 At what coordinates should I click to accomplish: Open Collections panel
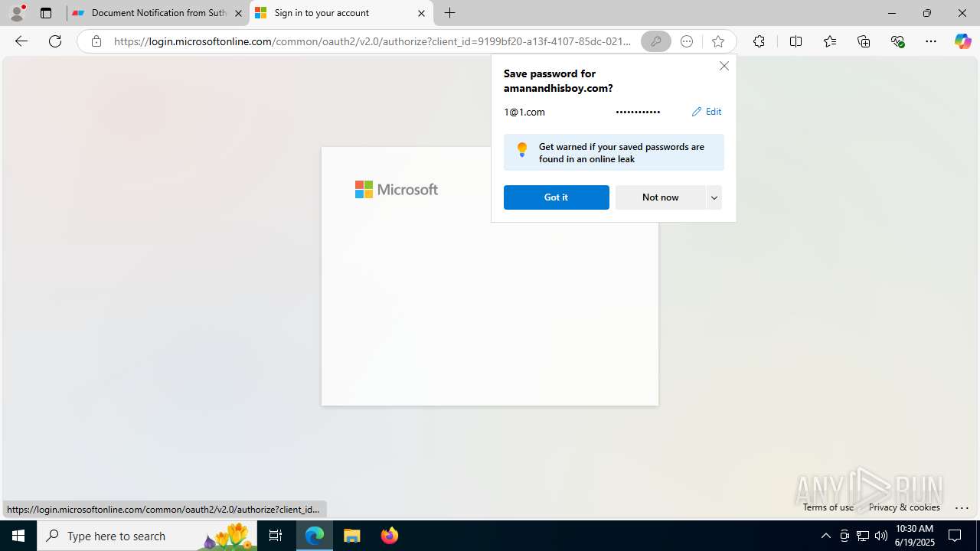point(864,41)
